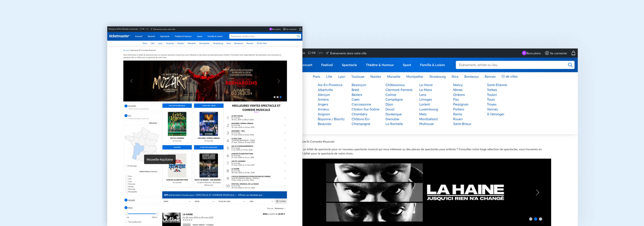
Task: Open Aix-En-Provence city link
Action: tap(330, 85)
